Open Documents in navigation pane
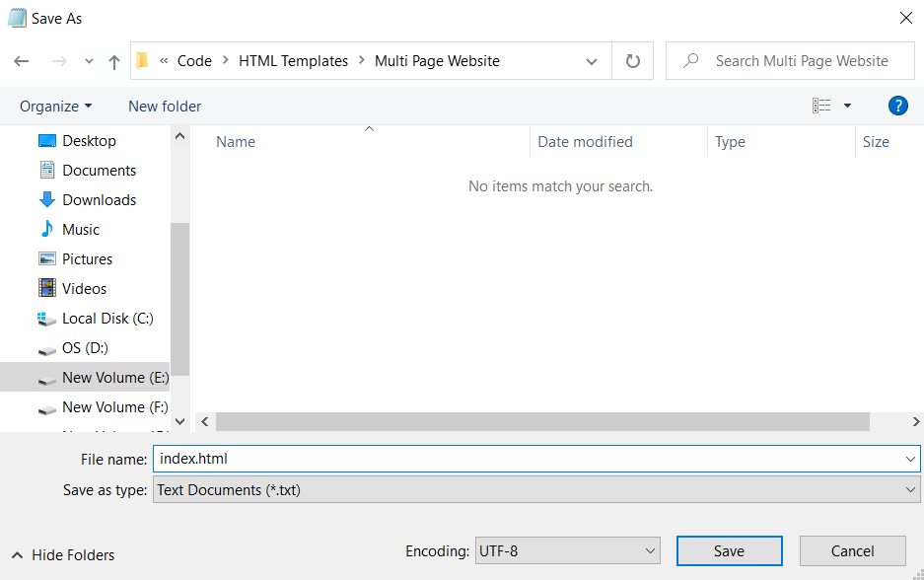 99,171
